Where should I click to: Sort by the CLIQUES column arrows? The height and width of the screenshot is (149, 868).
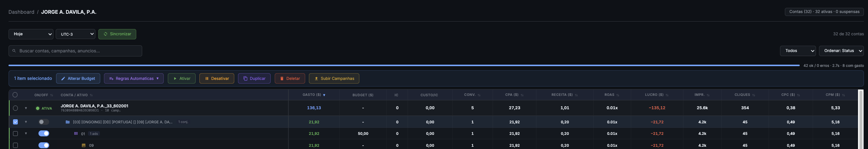pos(754,95)
